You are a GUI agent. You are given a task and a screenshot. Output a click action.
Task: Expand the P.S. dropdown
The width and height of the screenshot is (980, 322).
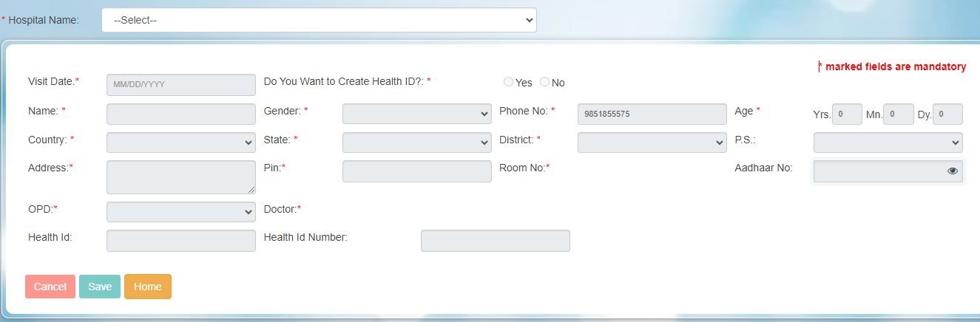888,142
